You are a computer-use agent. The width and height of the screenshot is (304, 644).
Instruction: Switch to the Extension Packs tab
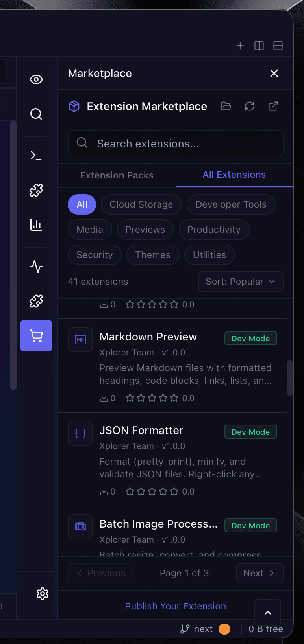coord(117,175)
